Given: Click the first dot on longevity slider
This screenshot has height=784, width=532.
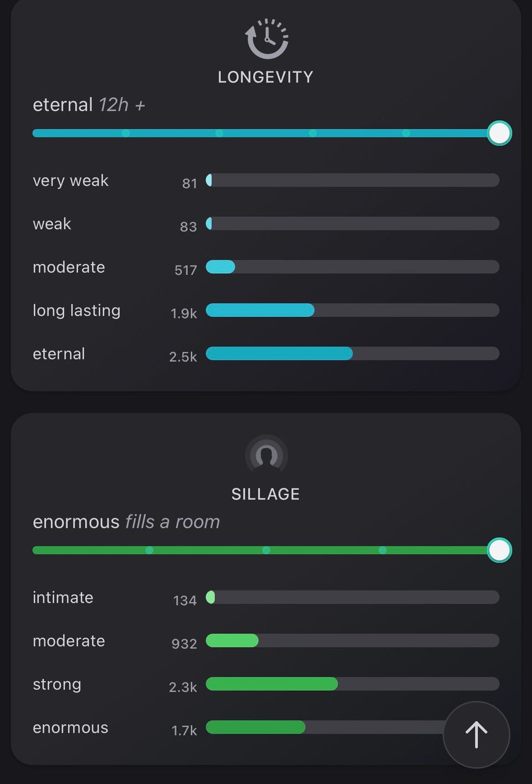Looking at the screenshot, I should point(126,133).
